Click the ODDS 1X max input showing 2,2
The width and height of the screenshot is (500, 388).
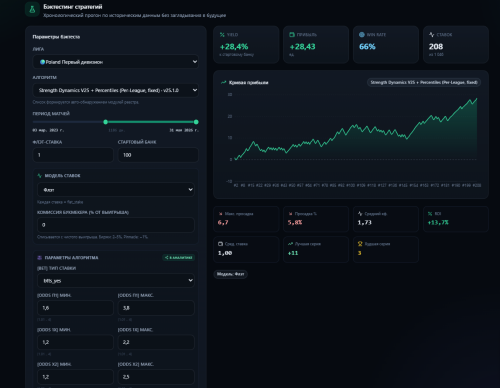tap(156, 342)
